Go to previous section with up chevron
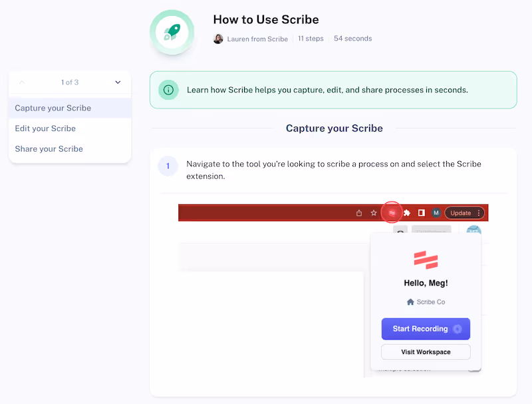 22,82
